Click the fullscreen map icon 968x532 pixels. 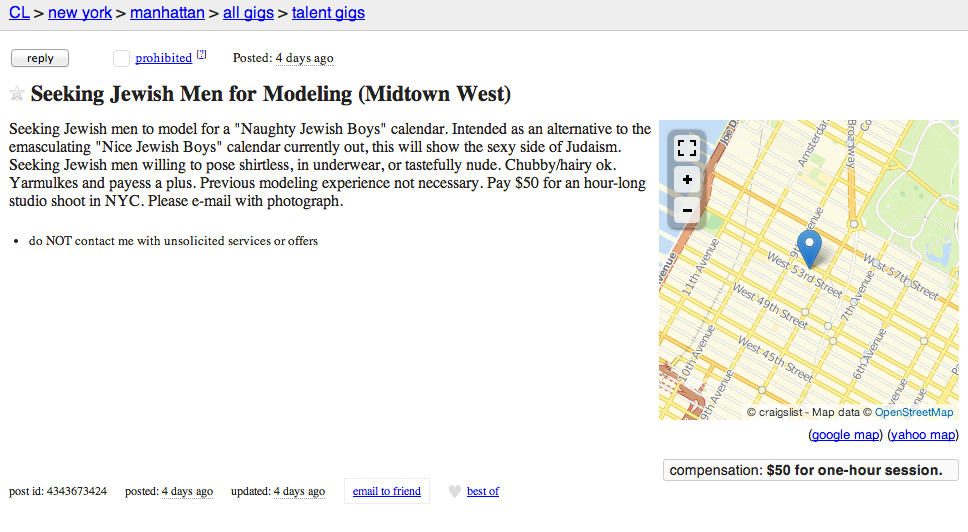686,148
